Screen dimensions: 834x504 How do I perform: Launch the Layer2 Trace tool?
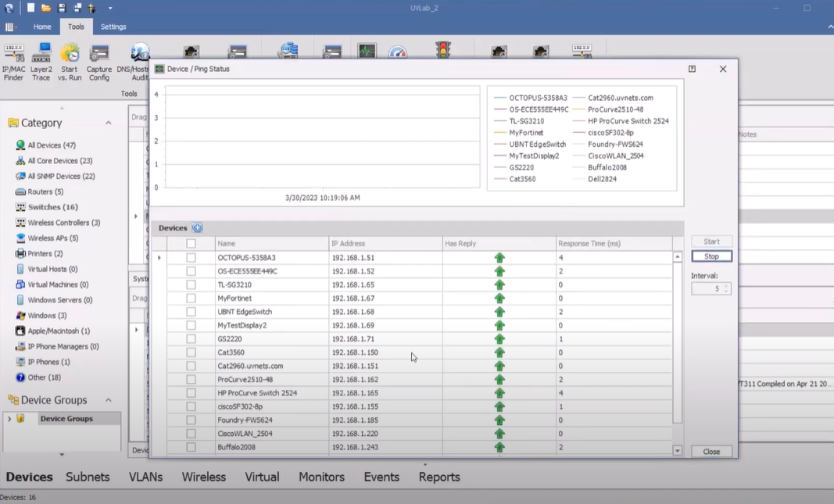tap(41, 63)
